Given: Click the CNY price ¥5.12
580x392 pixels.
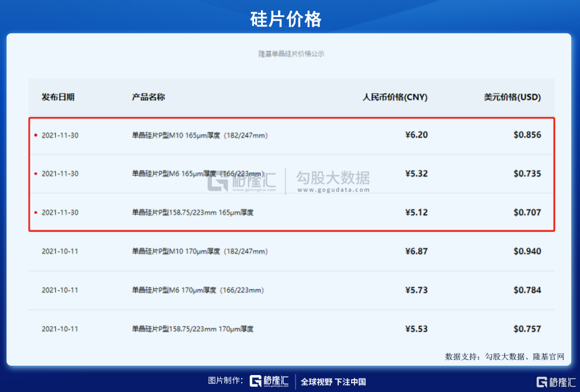Looking at the screenshot, I should [417, 212].
